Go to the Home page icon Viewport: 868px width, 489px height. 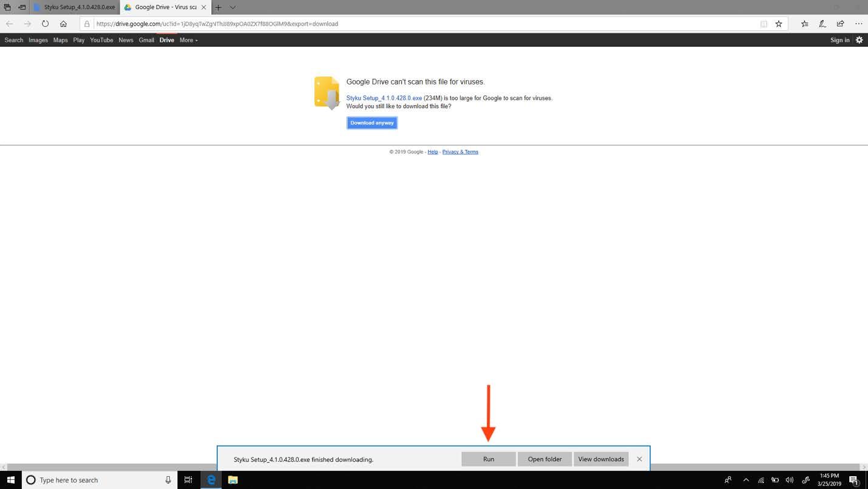point(63,24)
